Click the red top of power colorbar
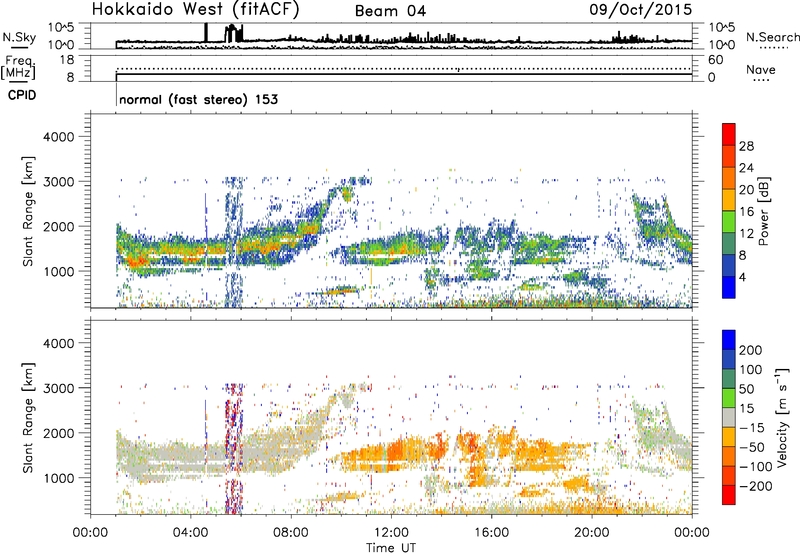The height and width of the screenshot is (554, 800). (x=729, y=134)
